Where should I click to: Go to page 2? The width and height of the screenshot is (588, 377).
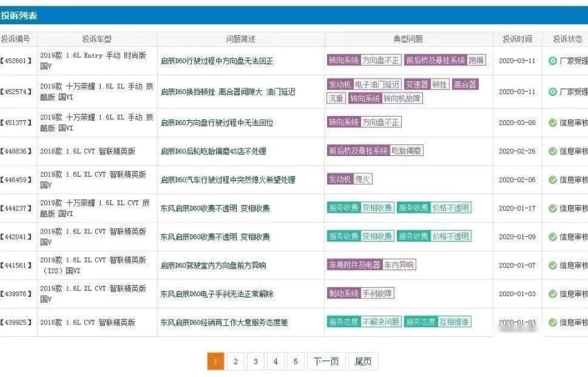(235, 361)
